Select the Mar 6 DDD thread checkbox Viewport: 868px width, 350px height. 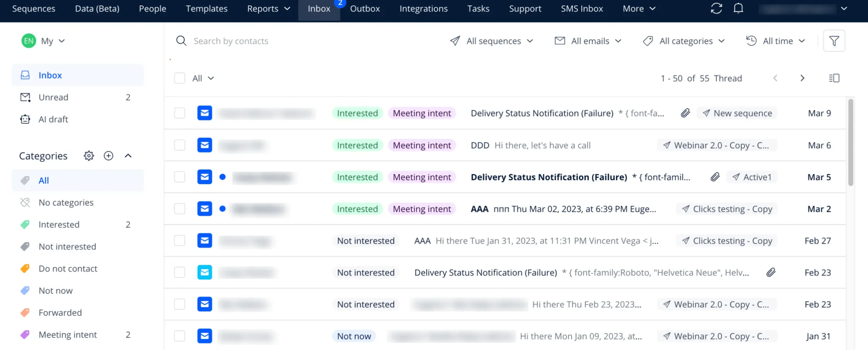[x=180, y=145]
